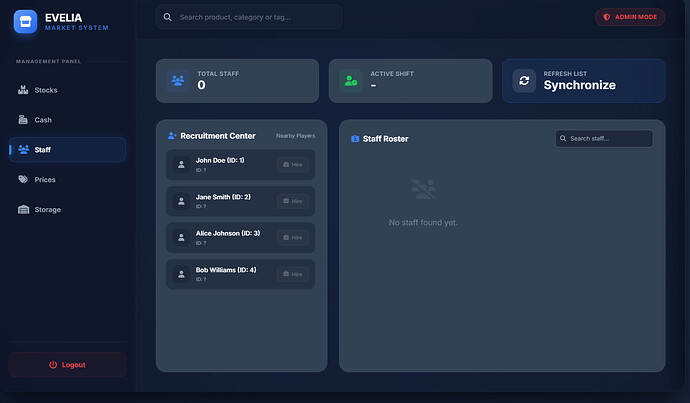Open the Cash section

(67, 120)
